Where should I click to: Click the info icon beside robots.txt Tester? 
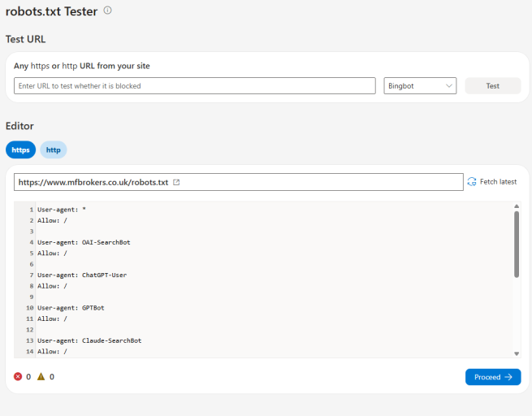107,11
